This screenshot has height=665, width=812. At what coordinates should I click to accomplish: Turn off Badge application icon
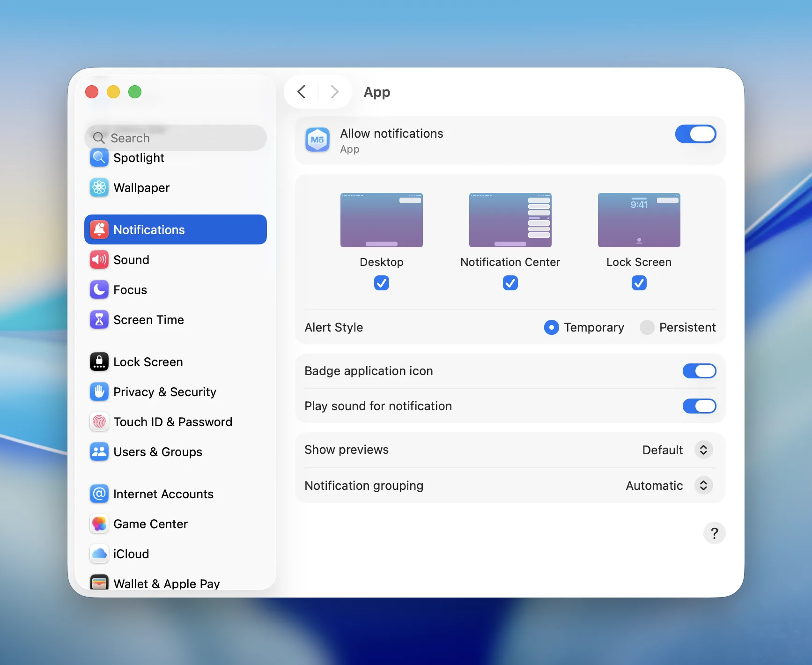(699, 371)
